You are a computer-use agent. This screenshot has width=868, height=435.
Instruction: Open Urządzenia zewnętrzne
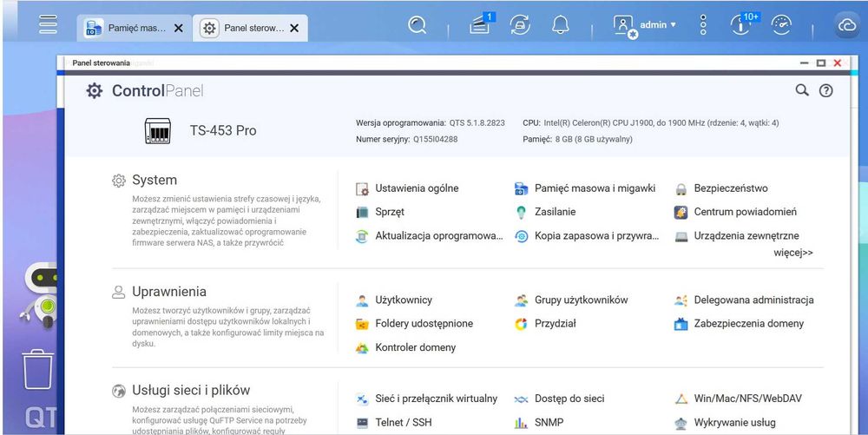(x=746, y=236)
